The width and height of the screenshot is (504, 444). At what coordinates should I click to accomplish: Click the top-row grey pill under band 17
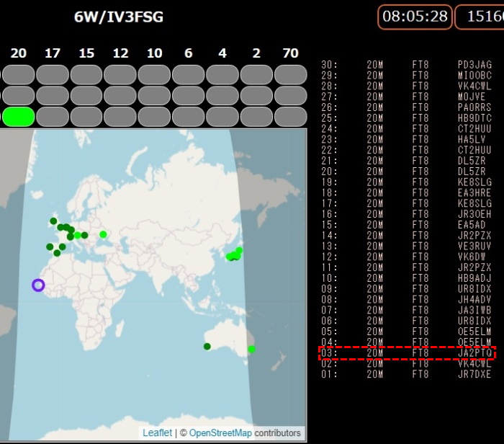[x=53, y=75]
